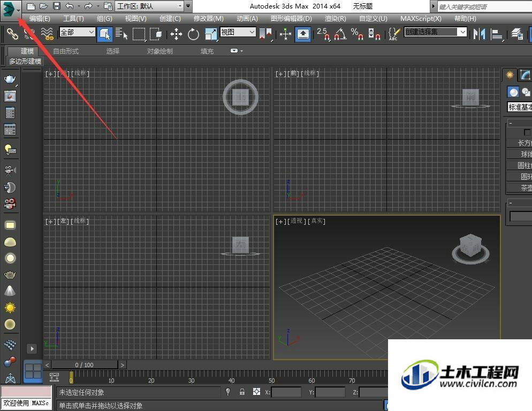Open the 编辑(E) menu
This screenshot has height=411, width=532.
point(40,19)
